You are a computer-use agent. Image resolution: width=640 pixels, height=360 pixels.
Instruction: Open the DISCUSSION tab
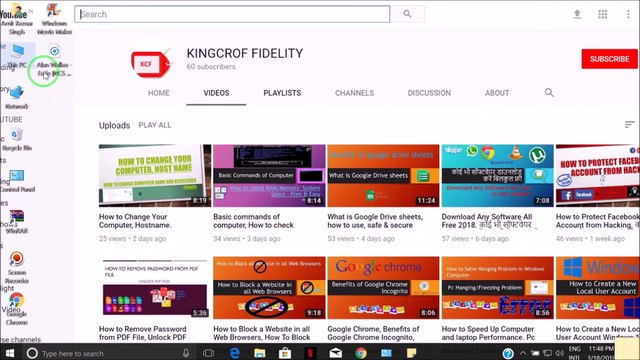click(429, 93)
